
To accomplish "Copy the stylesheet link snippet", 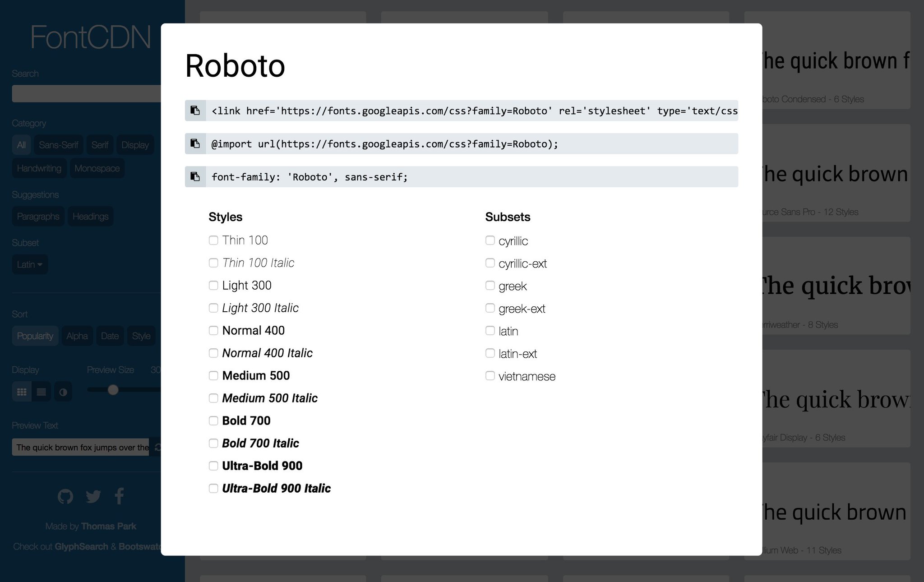I will 195,111.
